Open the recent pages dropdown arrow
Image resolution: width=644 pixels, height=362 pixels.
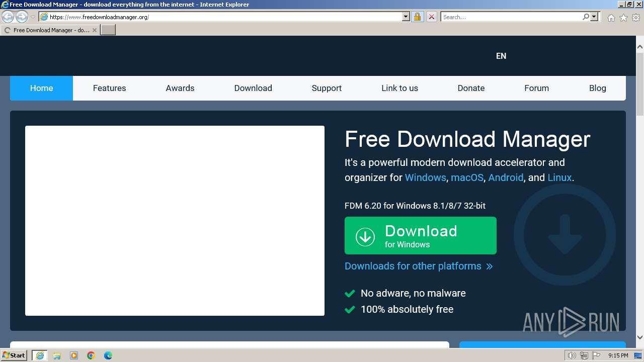[33, 17]
